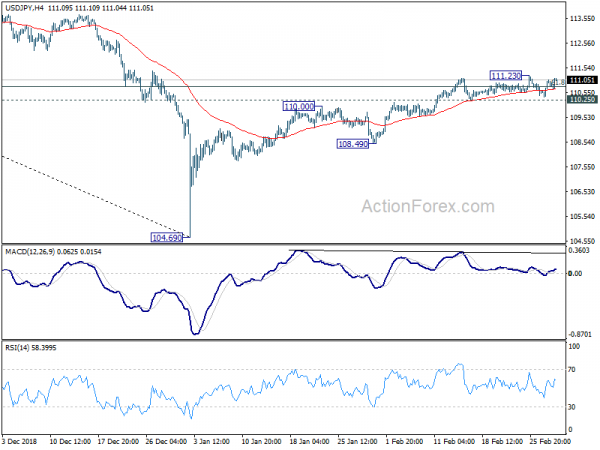Viewport: 600px width, 450px height.
Task: Select the 110.250 support level tag
Action: coord(582,99)
